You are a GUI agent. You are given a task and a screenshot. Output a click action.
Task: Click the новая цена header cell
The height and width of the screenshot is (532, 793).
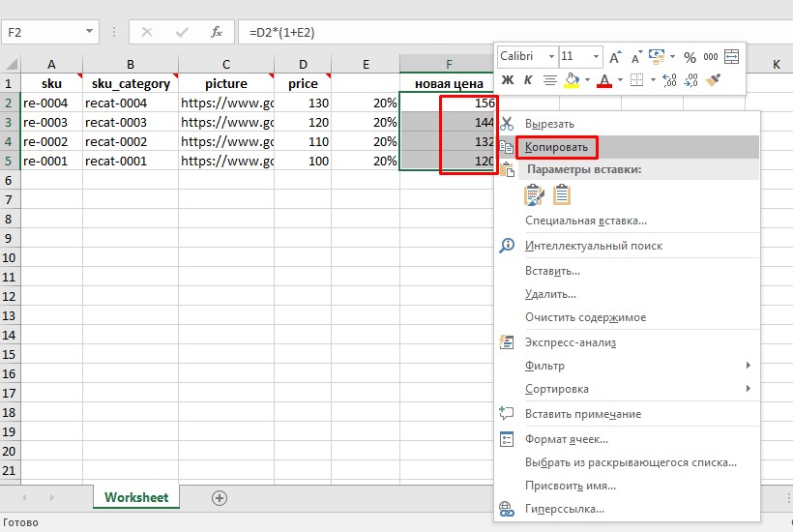tap(449, 83)
